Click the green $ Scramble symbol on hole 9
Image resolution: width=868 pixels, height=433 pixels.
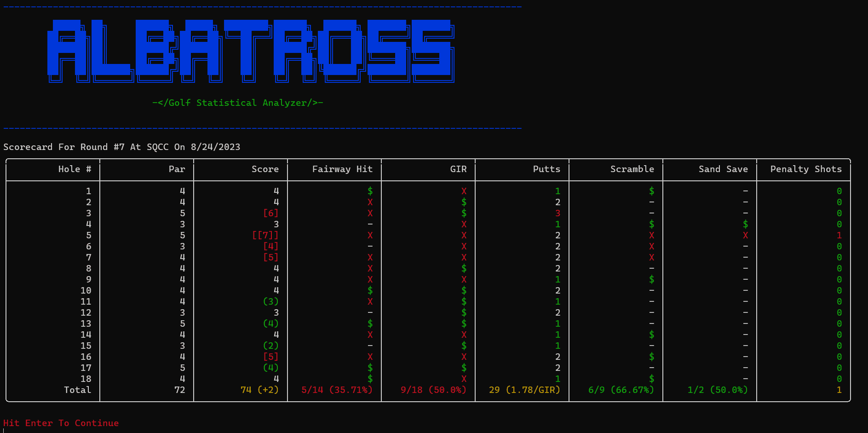click(x=651, y=279)
